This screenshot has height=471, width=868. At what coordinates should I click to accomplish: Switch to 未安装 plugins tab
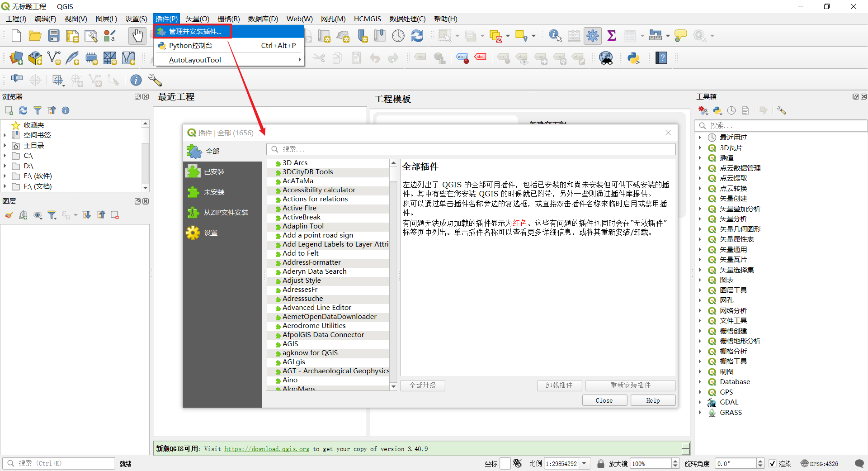pyautogui.click(x=223, y=192)
